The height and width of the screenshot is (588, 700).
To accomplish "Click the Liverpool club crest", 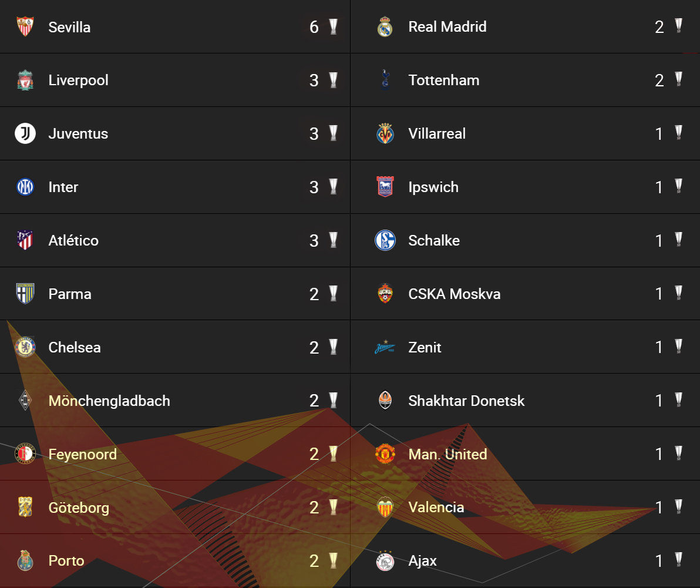I will pyautogui.click(x=25, y=80).
